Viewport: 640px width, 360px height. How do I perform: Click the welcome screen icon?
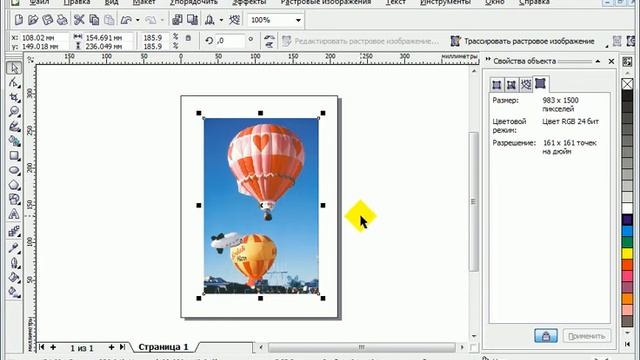point(234,20)
